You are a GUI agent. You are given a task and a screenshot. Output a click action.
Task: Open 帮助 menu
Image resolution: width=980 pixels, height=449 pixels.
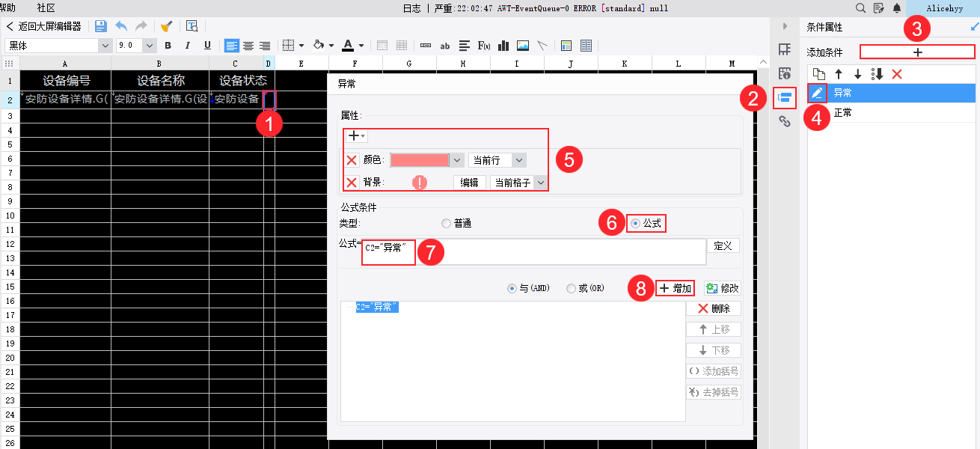[7, 7]
